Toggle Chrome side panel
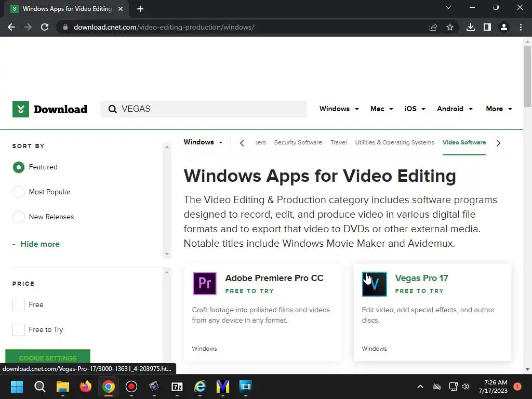Screen dimensions: 532x399 pyautogui.click(x=487, y=27)
